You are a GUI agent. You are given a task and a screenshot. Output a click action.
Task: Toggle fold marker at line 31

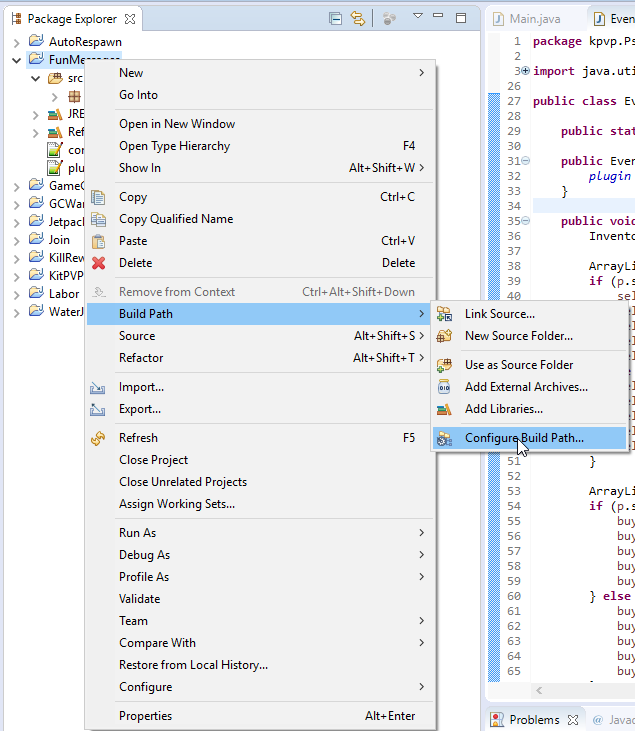525,161
